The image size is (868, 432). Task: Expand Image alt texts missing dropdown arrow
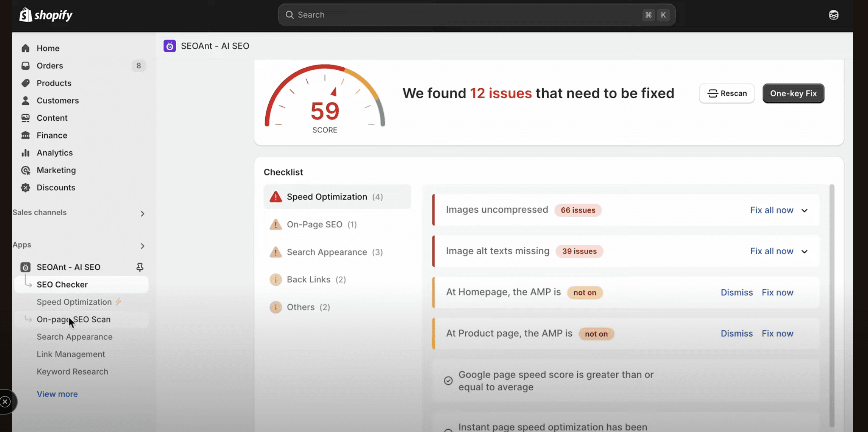(x=804, y=252)
